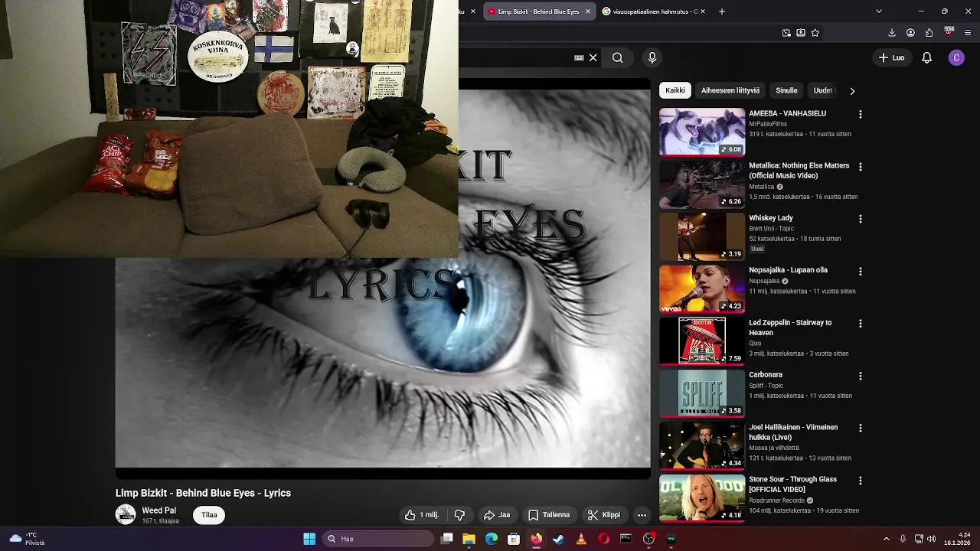
Task: Open options menu for AMEEBA - VANHASIELU
Action: coord(860,114)
